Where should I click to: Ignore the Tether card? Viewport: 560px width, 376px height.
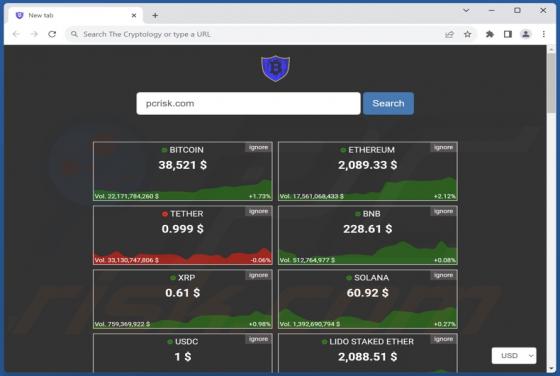point(259,211)
